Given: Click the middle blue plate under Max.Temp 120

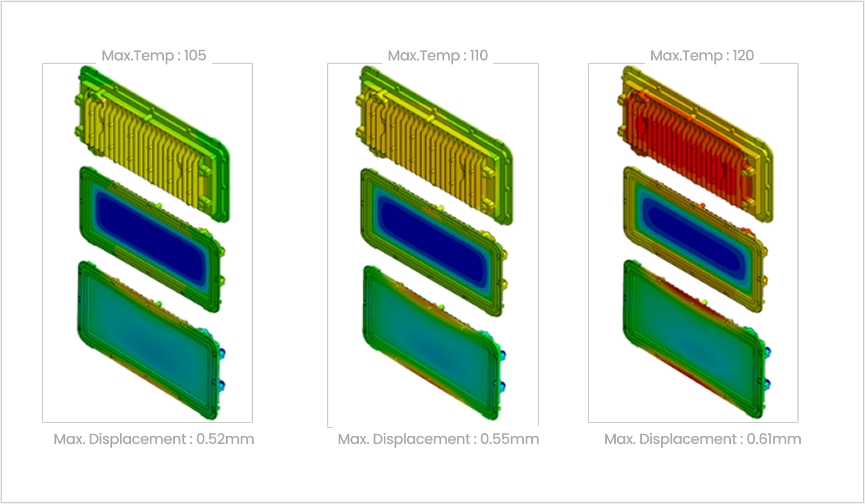Looking at the screenshot, I should click(x=694, y=241).
